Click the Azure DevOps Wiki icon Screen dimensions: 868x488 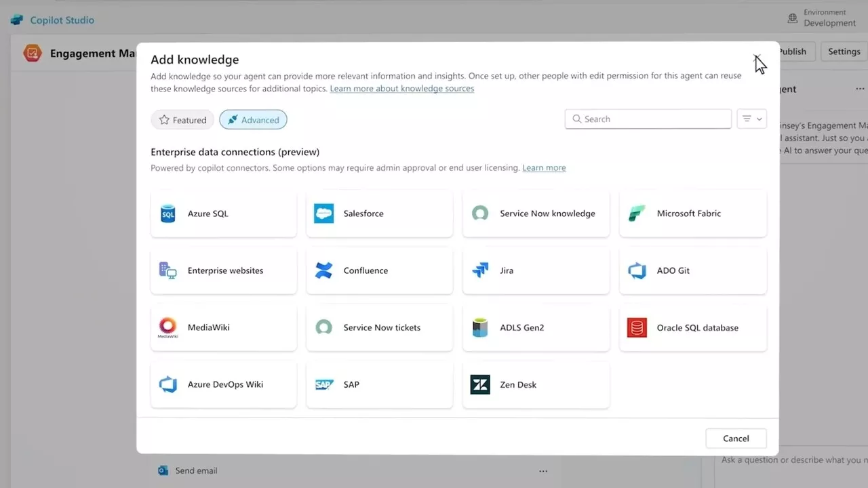[167, 384]
